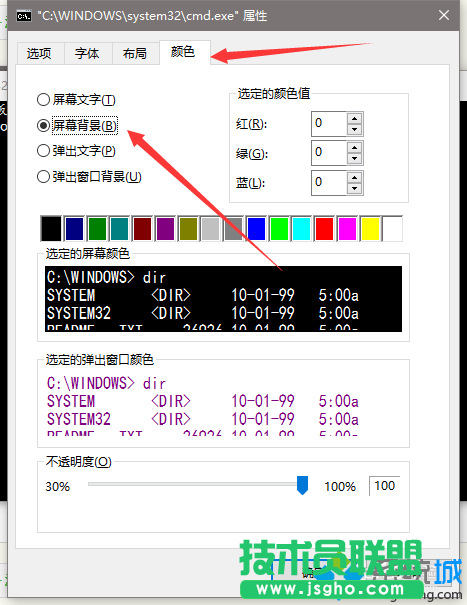Click the opacity percentage input box
The width and height of the screenshot is (467, 605).
[384, 486]
